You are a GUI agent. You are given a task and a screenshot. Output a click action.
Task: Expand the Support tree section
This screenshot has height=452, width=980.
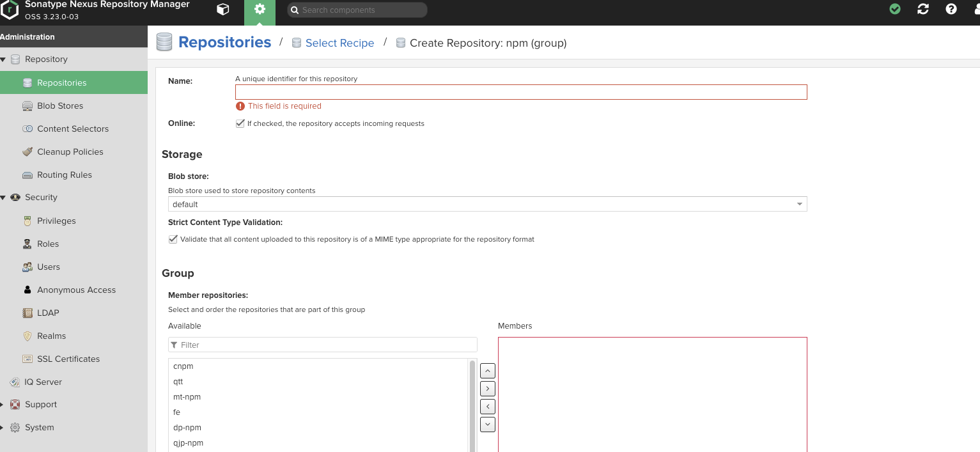(2, 405)
